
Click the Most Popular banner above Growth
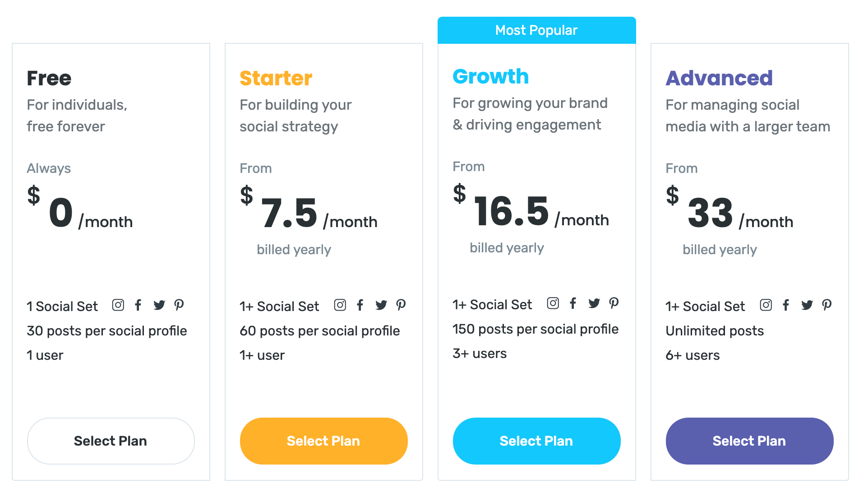536,30
